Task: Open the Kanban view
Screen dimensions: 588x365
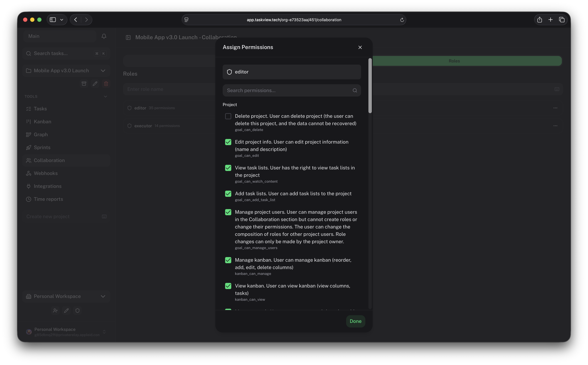Action: coord(66,122)
